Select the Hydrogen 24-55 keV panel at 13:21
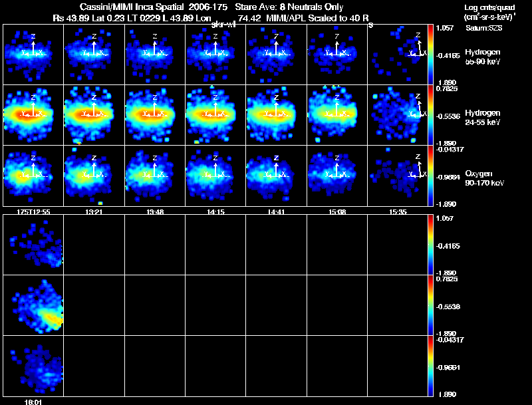The height and width of the screenshot is (405, 532). tap(94, 115)
